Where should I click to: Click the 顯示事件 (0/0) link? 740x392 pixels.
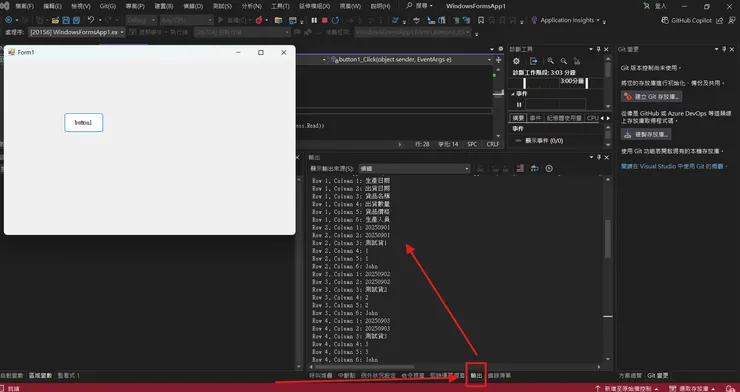click(544, 141)
